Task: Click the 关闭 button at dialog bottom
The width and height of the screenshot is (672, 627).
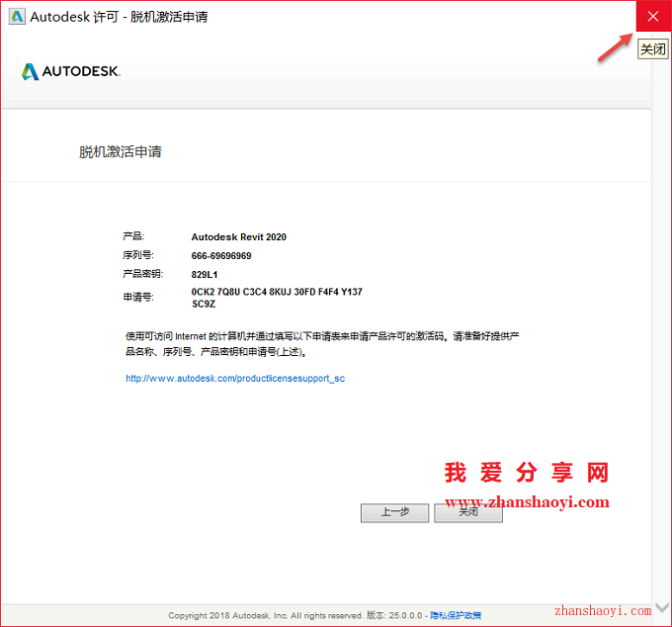Action: (468, 512)
